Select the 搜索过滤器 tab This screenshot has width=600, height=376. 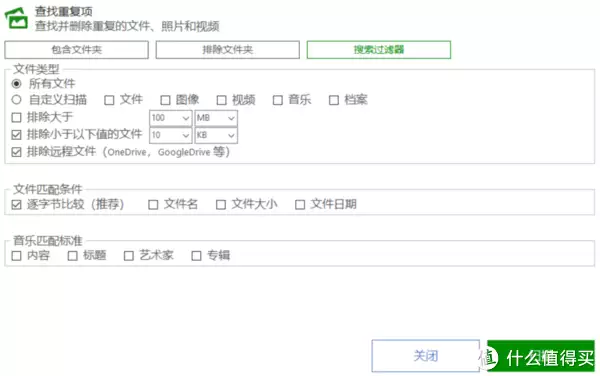click(379, 50)
